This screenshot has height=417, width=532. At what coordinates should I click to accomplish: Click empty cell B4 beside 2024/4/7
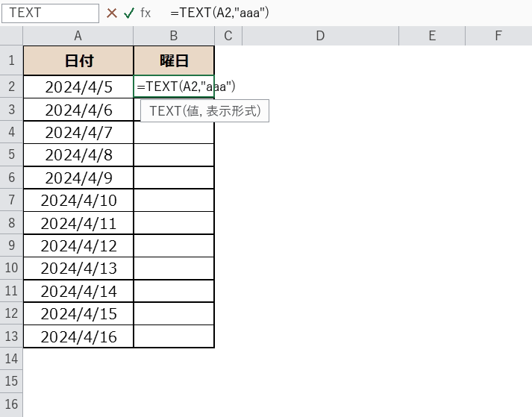click(x=174, y=132)
